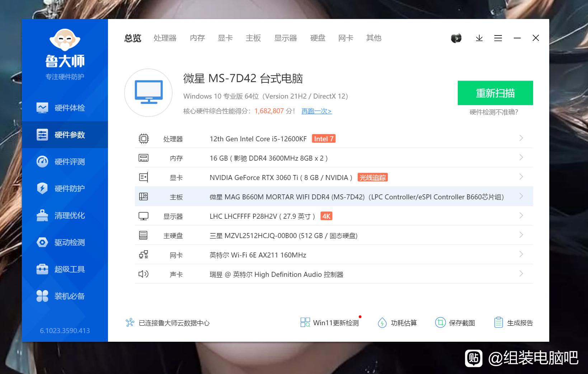
Task: Click the memory module icon
Action: point(144,158)
